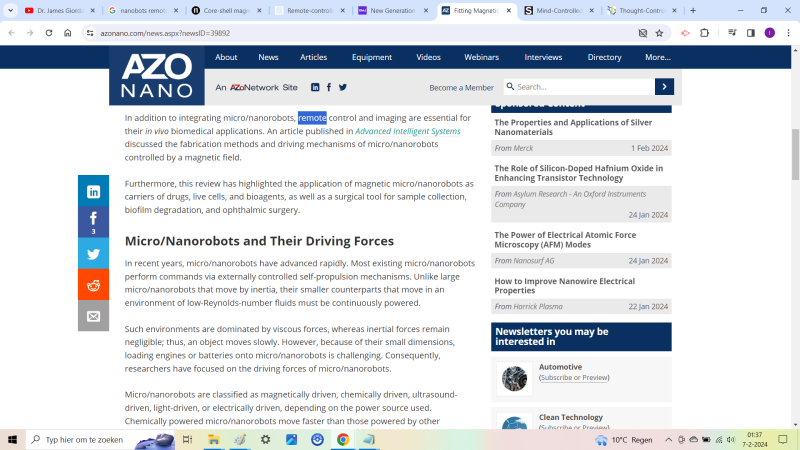Show hidden icons in system tray
This screenshot has height=450, width=800.
tap(669, 440)
